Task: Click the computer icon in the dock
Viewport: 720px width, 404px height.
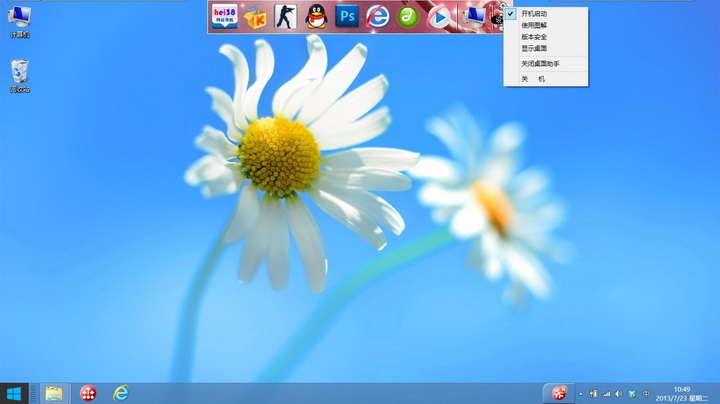Action: [x=474, y=17]
